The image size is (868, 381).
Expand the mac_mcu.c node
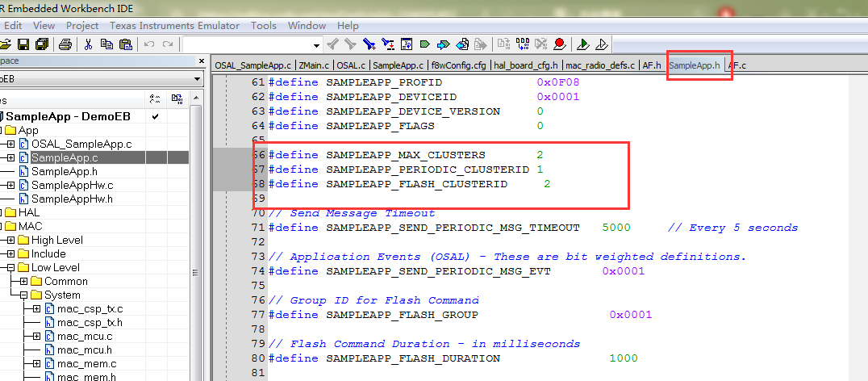pyautogui.click(x=36, y=336)
